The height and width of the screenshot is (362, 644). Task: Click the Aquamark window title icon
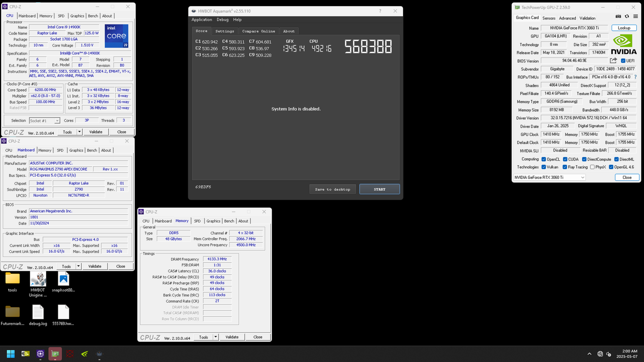pos(194,11)
